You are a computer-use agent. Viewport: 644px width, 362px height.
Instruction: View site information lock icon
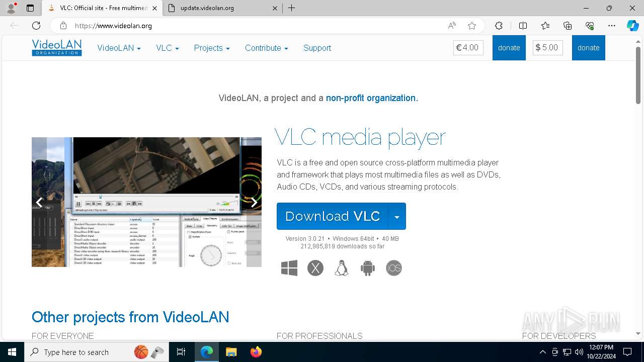[x=63, y=26]
